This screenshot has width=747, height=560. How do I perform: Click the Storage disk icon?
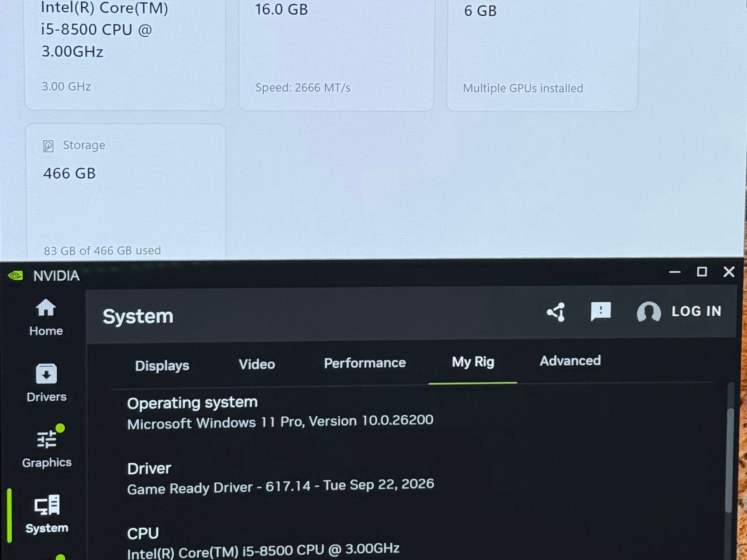point(48,146)
